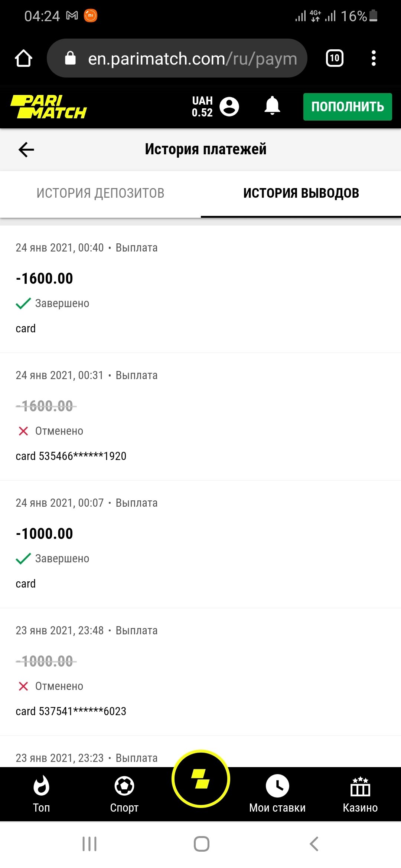The image size is (401, 868).
Task: Open the notifications bell
Action: click(x=272, y=106)
